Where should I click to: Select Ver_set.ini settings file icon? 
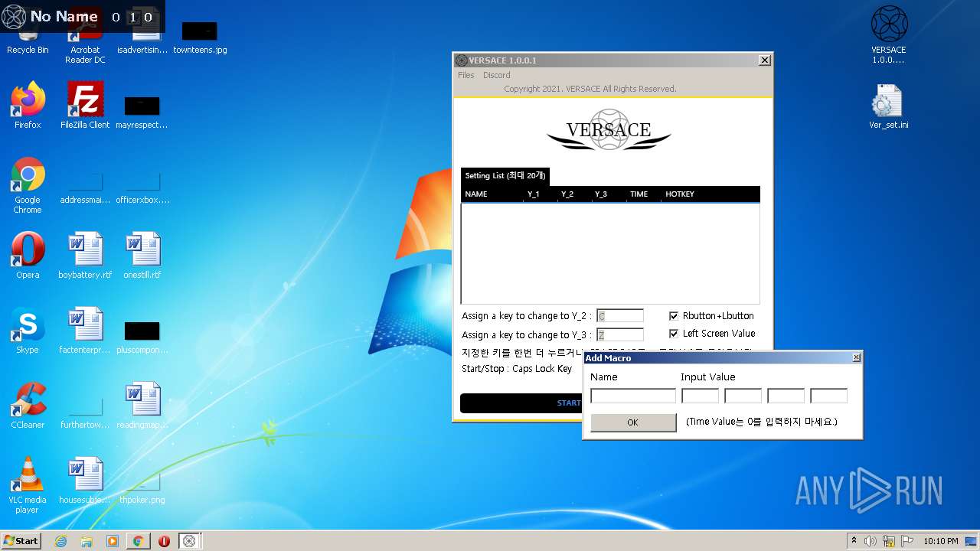point(889,106)
